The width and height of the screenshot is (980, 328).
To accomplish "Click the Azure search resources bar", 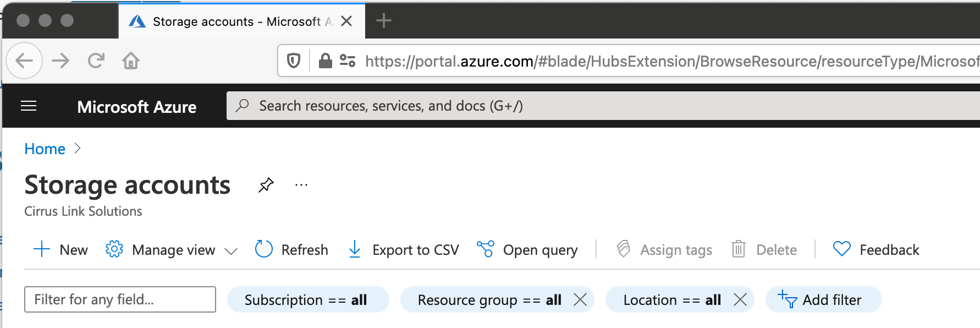I will click(x=550, y=106).
